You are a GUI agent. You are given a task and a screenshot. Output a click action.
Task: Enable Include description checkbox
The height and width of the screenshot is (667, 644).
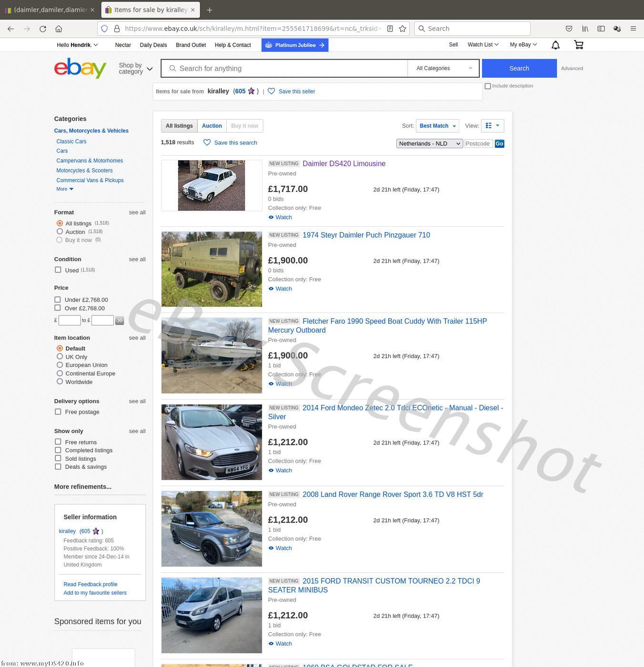point(488,86)
